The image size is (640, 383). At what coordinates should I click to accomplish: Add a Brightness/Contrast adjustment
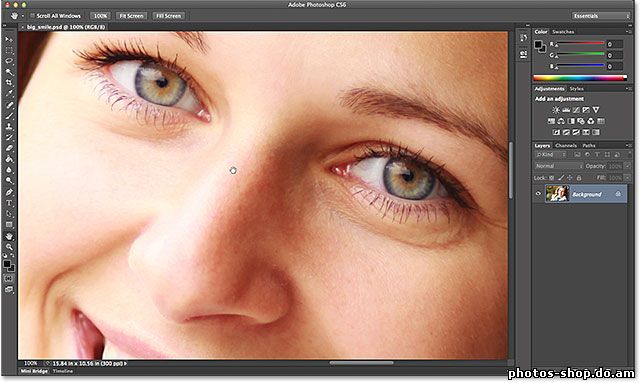pos(556,110)
